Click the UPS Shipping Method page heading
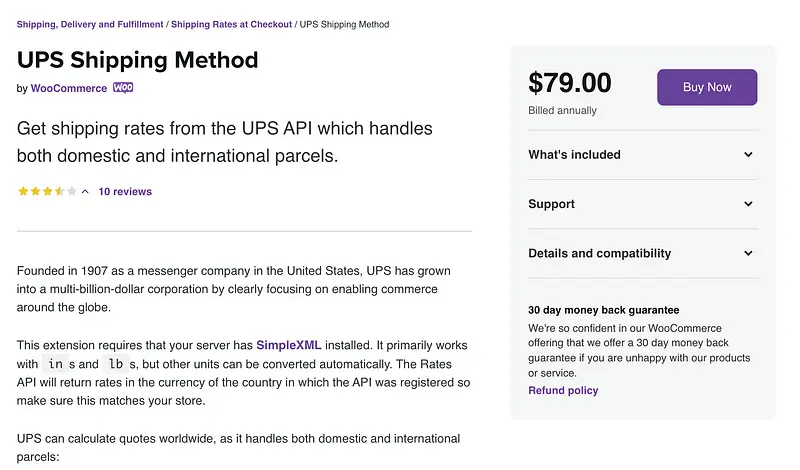This screenshot has height=470, width=800. (x=138, y=59)
